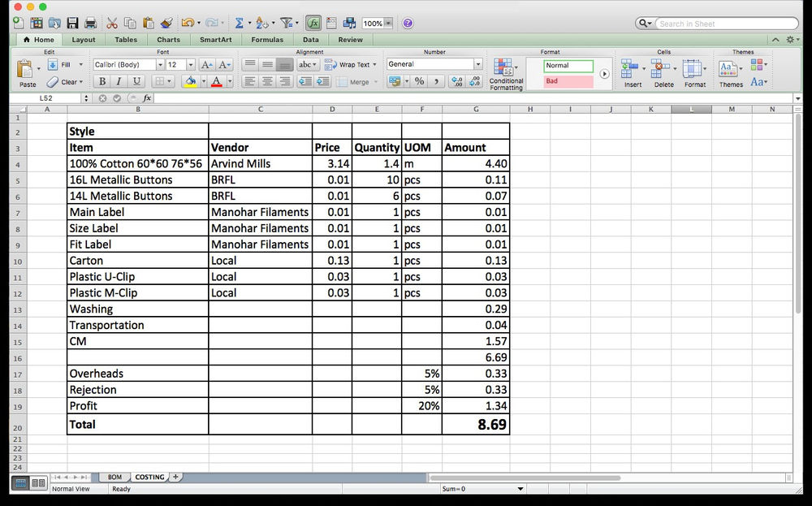Select the Cut scissors icon
The height and width of the screenshot is (506, 812).
[x=112, y=23]
